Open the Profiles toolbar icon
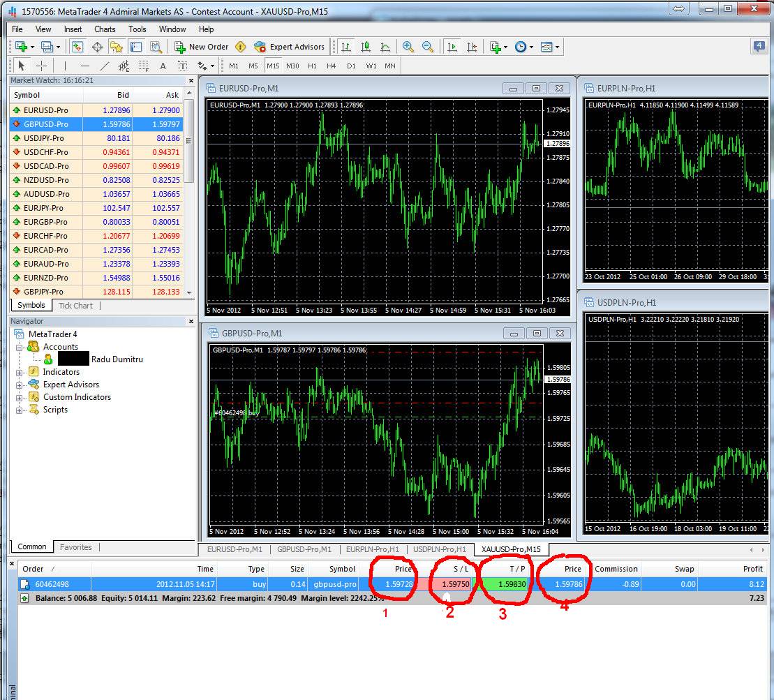The image size is (774, 700). [x=47, y=47]
